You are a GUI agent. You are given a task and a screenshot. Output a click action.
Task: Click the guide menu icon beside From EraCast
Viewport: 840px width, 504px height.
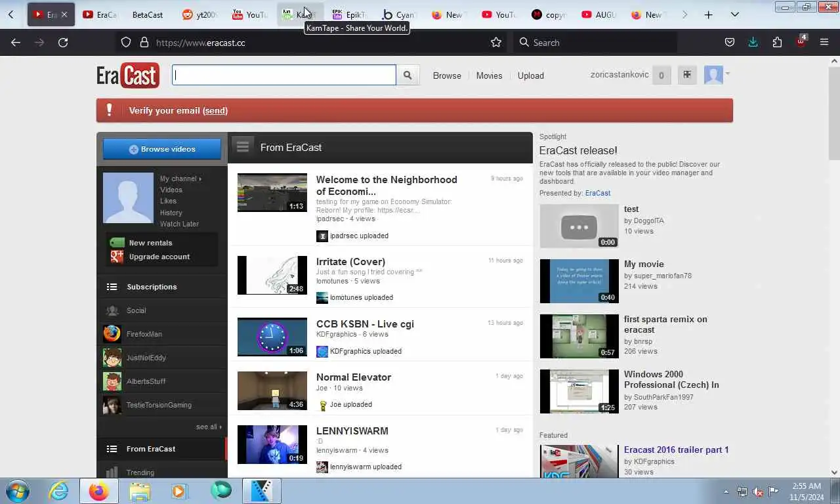(243, 147)
